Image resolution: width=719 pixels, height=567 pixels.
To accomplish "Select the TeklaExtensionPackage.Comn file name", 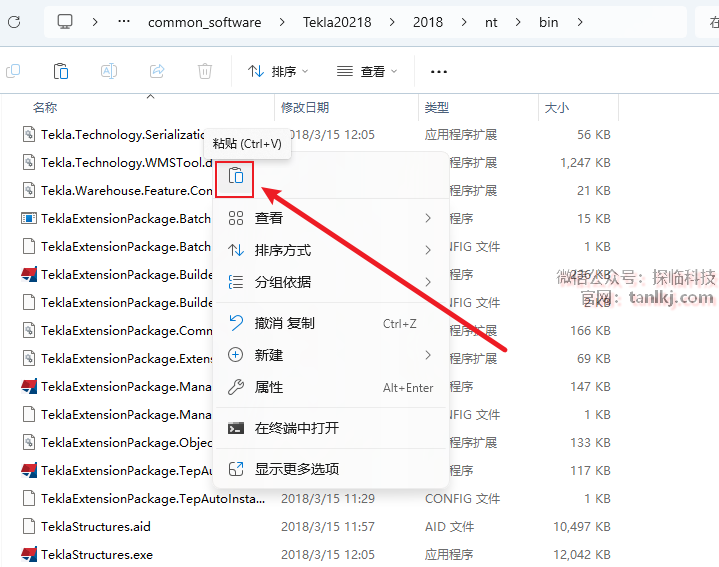I will (127, 330).
